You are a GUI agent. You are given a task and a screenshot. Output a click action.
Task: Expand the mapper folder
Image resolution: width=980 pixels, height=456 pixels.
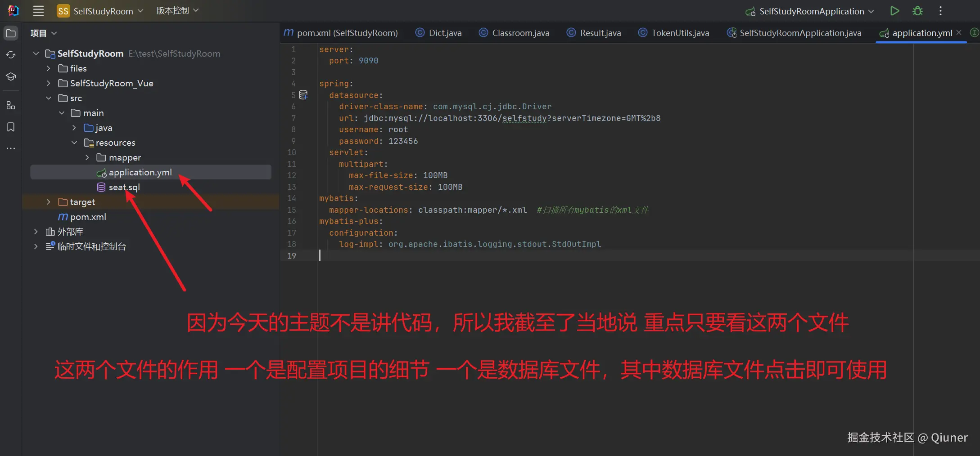(x=87, y=157)
